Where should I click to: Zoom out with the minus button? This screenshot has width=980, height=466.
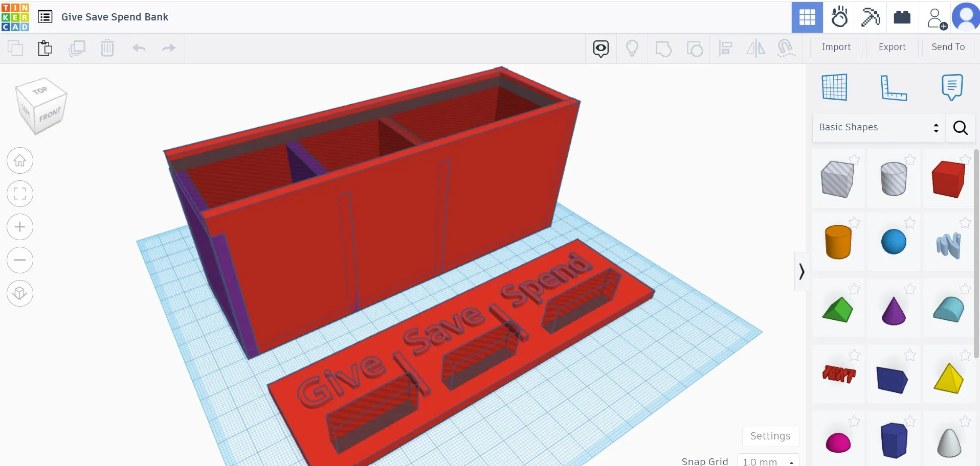[x=20, y=260]
